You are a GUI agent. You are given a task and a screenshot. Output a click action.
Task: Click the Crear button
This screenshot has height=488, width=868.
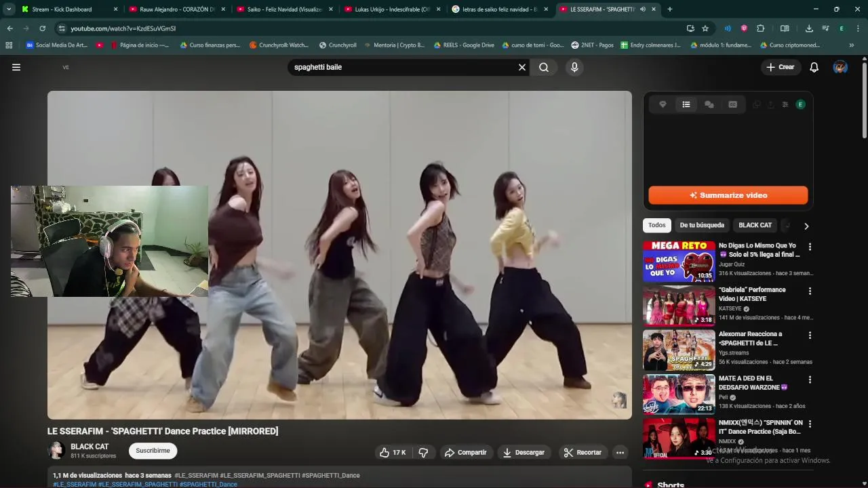[781, 67]
